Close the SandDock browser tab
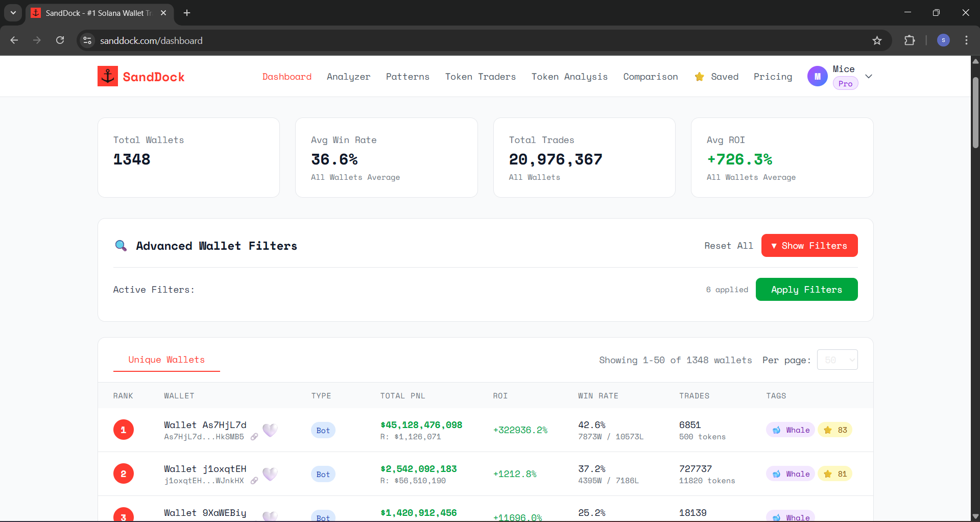Image resolution: width=980 pixels, height=522 pixels. [163, 13]
